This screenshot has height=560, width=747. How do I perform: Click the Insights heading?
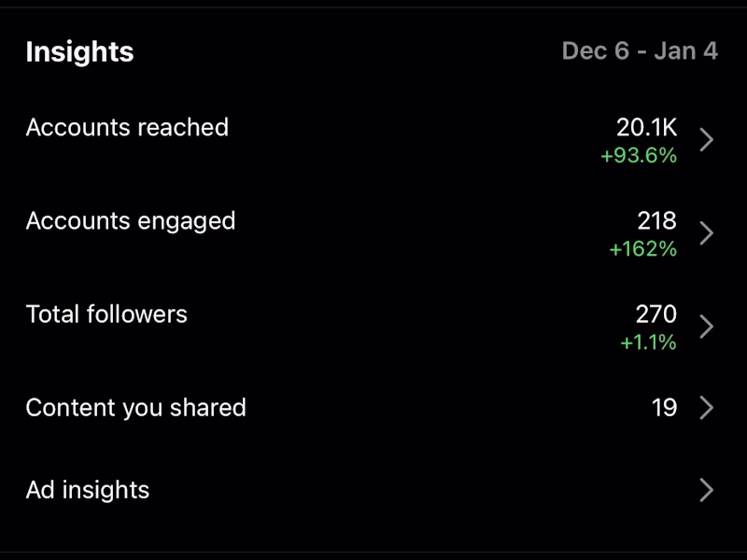[x=79, y=52]
